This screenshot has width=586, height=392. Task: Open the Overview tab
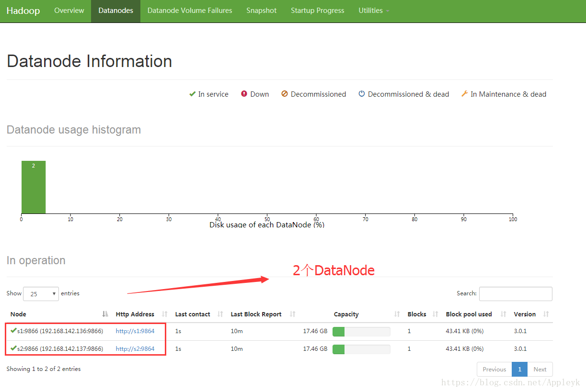pos(69,11)
